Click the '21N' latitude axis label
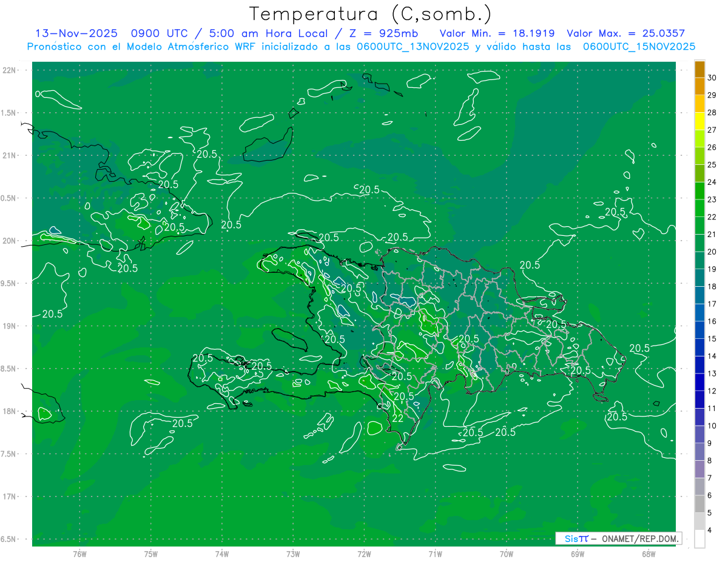Image resolution: width=728 pixels, height=562 pixels. 10,155
